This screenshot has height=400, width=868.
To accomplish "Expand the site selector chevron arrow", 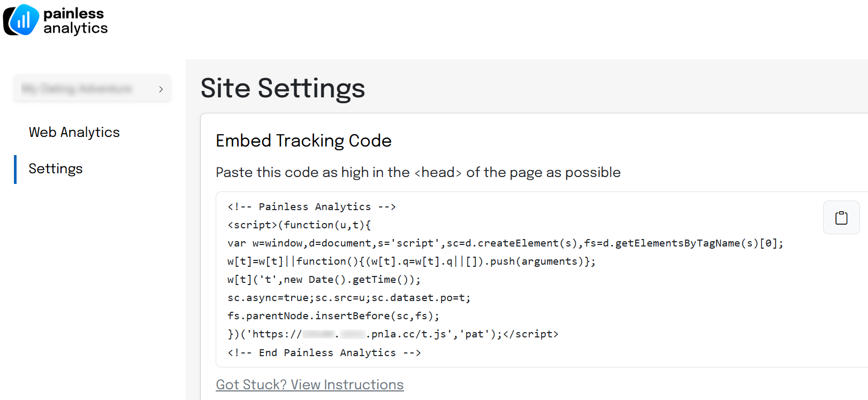I will pyautogui.click(x=161, y=89).
